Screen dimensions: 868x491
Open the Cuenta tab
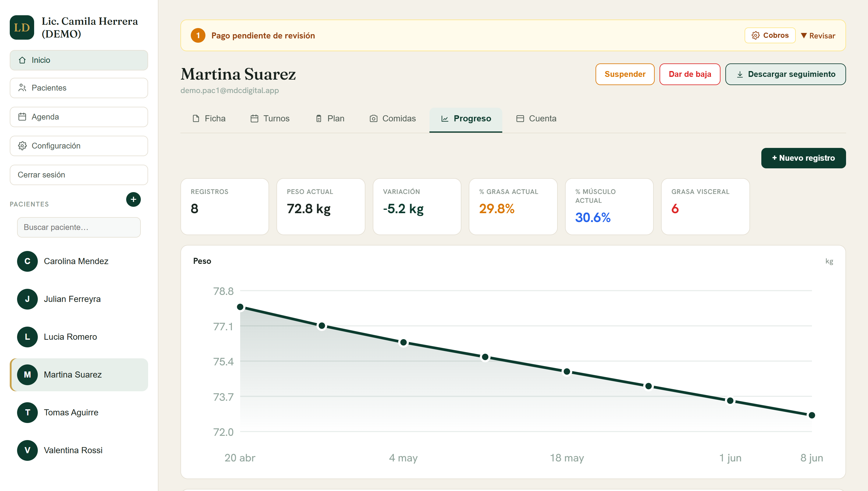click(536, 118)
